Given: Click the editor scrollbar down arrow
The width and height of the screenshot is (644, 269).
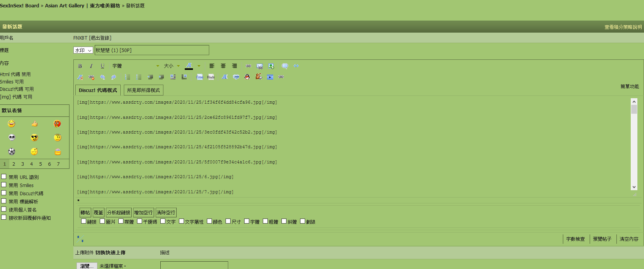Looking at the screenshot, I should coord(634,187).
